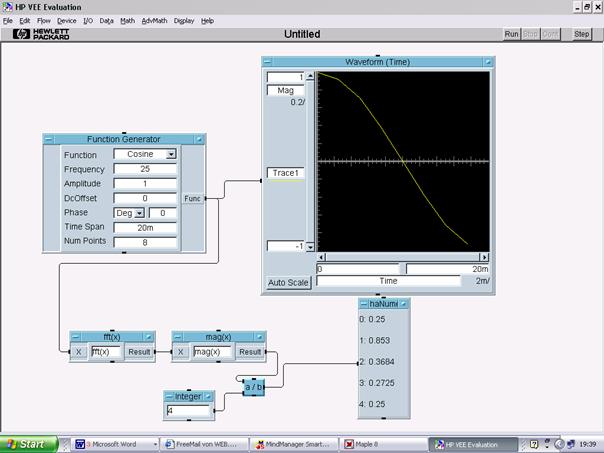The height and width of the screenshot is (453, 604).
Task: Switch to MindManager Smart in taskbar
Action: tap(295, 444)
